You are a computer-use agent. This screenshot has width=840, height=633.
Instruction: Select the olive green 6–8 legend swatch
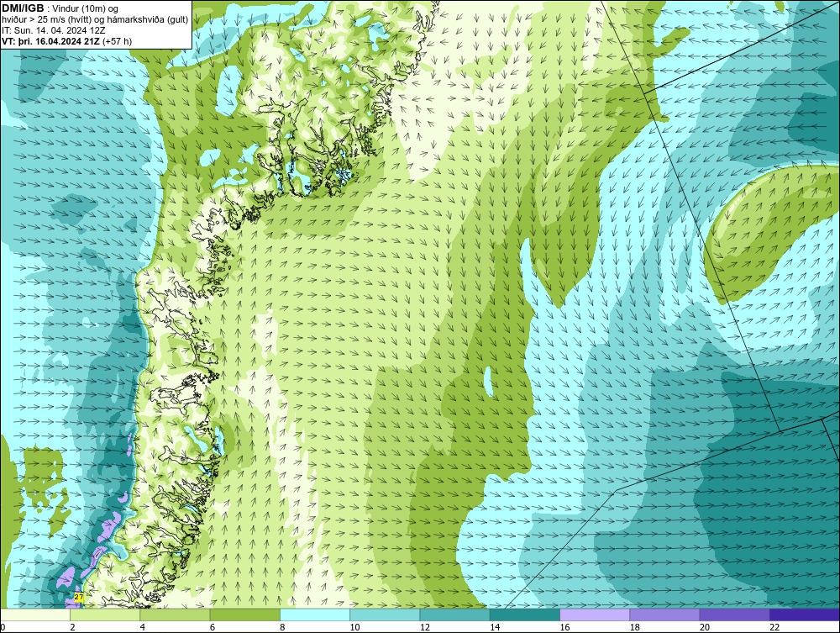click(x=245, y=615)
